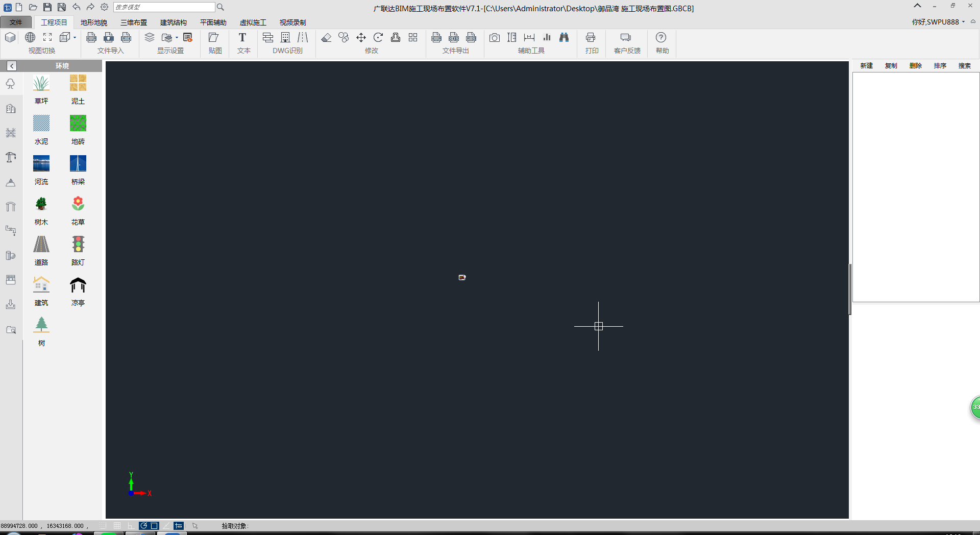Click the DWG road recognition icon
The image size is (980, 535).
[x=303, y=37]
